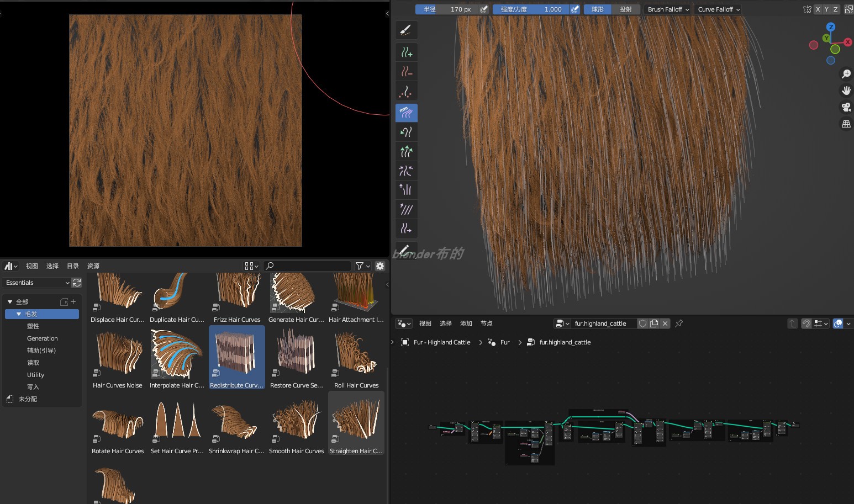Open 资源 menu in asset browser
This screenshot has width=854, height=504.
coord(93,266)
